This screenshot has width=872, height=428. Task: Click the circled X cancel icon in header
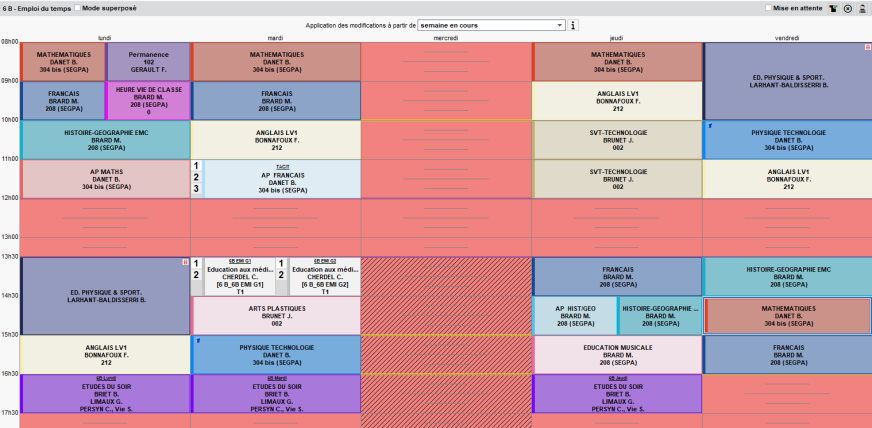(x=848, y=8)
